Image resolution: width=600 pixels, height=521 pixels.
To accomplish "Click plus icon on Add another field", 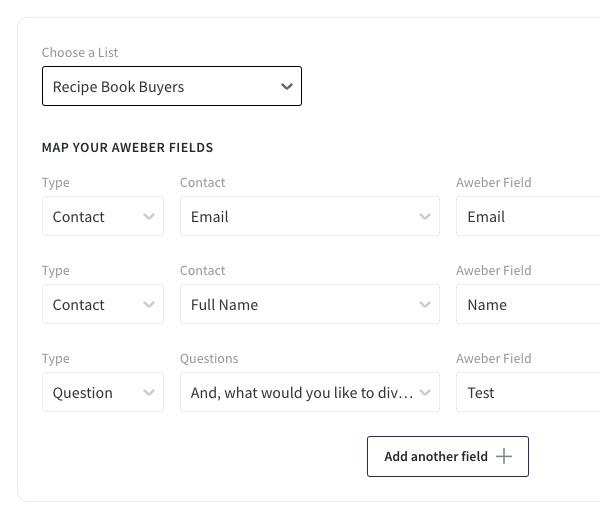I will 505,457.
